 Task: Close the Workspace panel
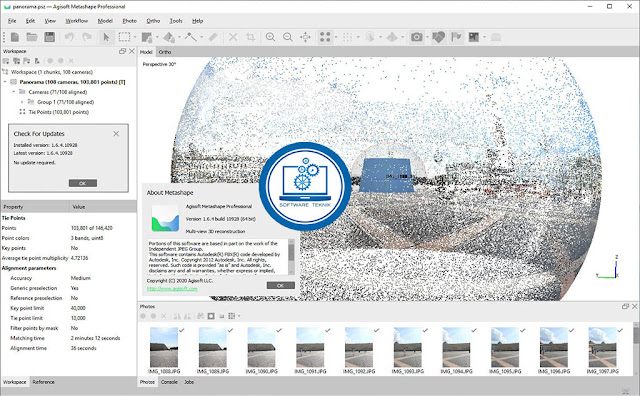pos(132,51)
